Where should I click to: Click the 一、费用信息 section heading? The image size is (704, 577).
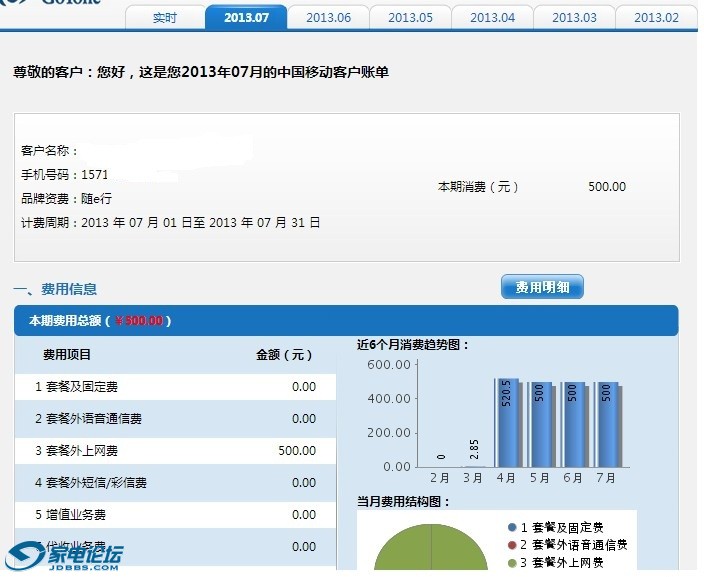(55, 289)
